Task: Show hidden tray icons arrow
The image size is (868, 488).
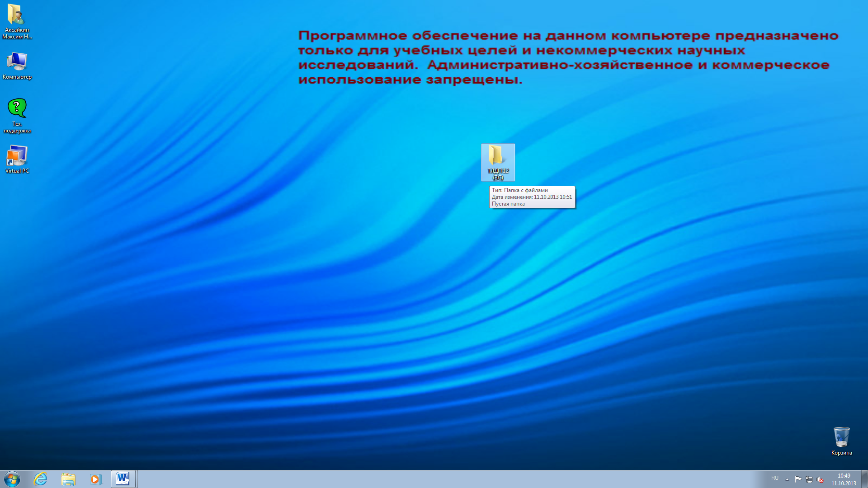Action: pos(787,479)
